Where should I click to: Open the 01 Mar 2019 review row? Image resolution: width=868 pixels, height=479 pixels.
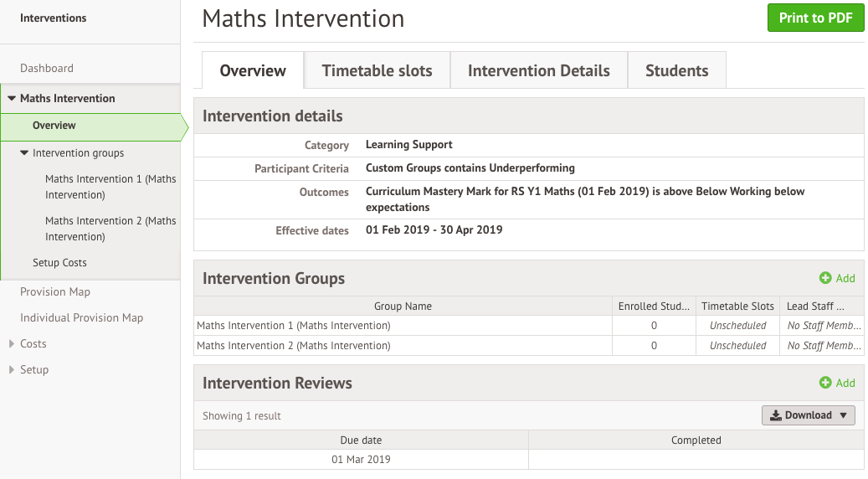point(529,460)
